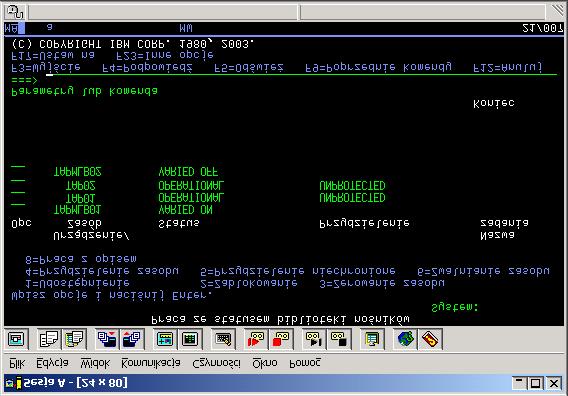Quit macro playback using black square icon

pos(339,339)
